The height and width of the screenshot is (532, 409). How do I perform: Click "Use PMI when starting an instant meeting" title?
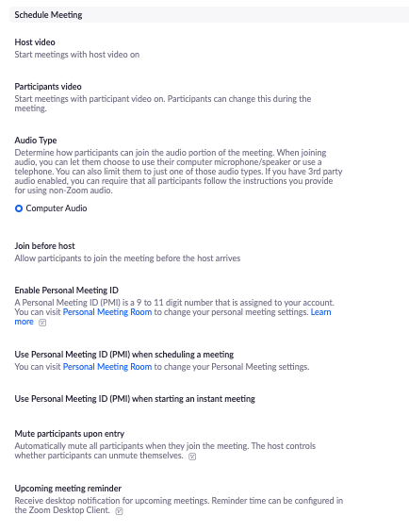[x=135, y=399]
